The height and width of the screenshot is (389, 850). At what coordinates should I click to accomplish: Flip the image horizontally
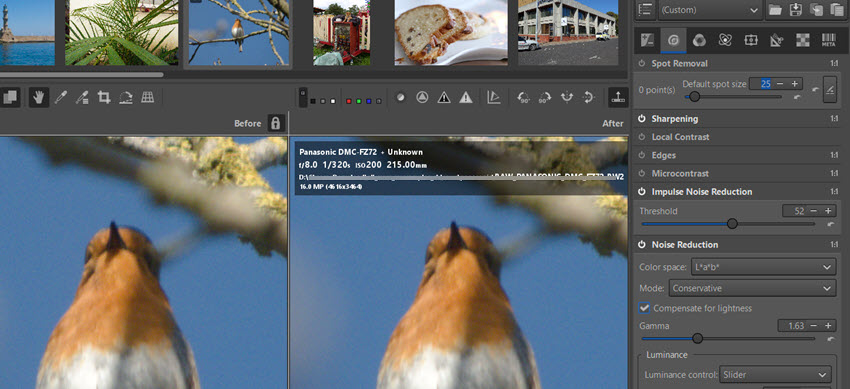tap(566, 98)
